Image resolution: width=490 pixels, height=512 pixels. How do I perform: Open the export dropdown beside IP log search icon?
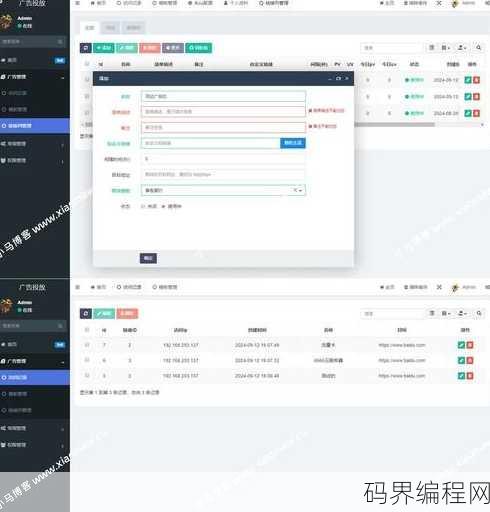point(462,313)
